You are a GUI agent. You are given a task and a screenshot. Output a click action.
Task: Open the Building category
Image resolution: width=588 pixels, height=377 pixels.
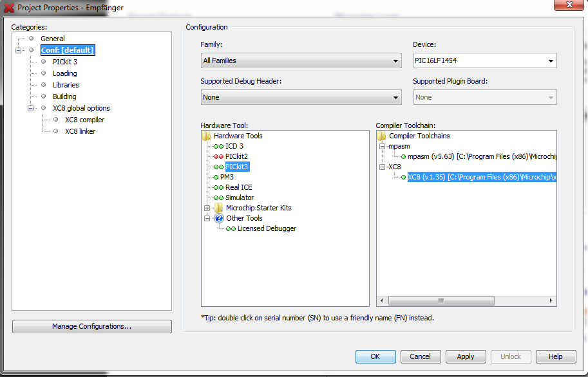[64, 97]
